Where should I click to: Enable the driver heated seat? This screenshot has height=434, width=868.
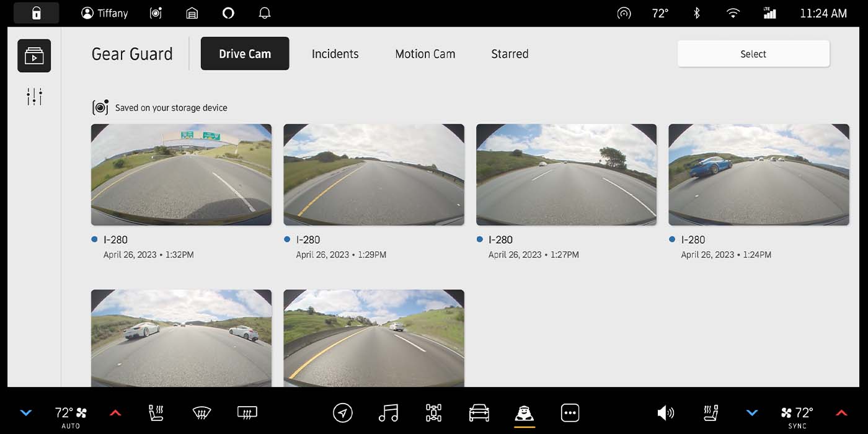[156, 412]
